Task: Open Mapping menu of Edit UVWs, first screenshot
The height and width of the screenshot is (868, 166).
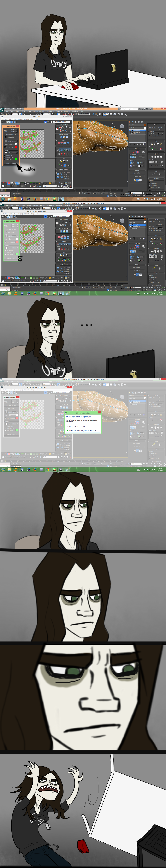Action: [x=20, y=119]
